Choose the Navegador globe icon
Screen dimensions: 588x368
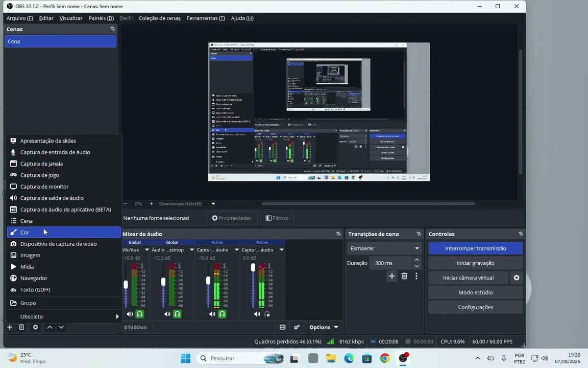click(x=13, y=278)
